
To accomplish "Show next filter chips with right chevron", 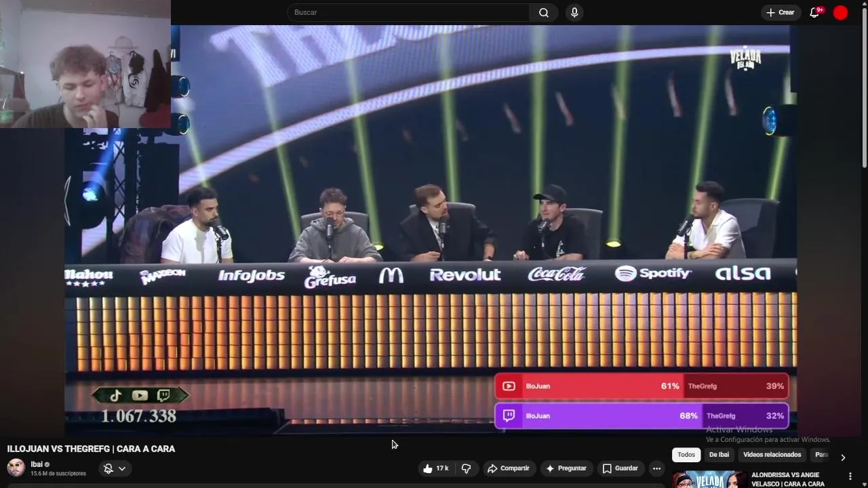I will point(843,457).
